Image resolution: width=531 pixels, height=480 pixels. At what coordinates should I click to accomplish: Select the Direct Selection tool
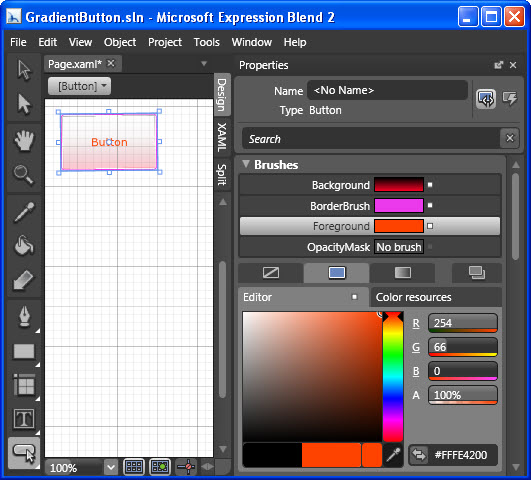click(24, 104)
